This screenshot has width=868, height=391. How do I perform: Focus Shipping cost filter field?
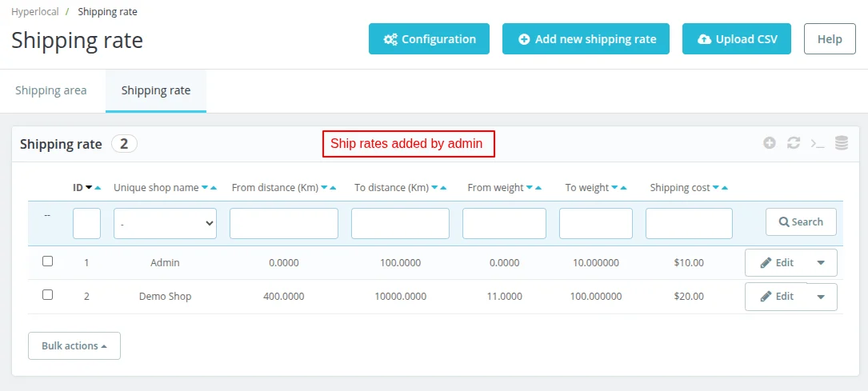click(689, 223)
